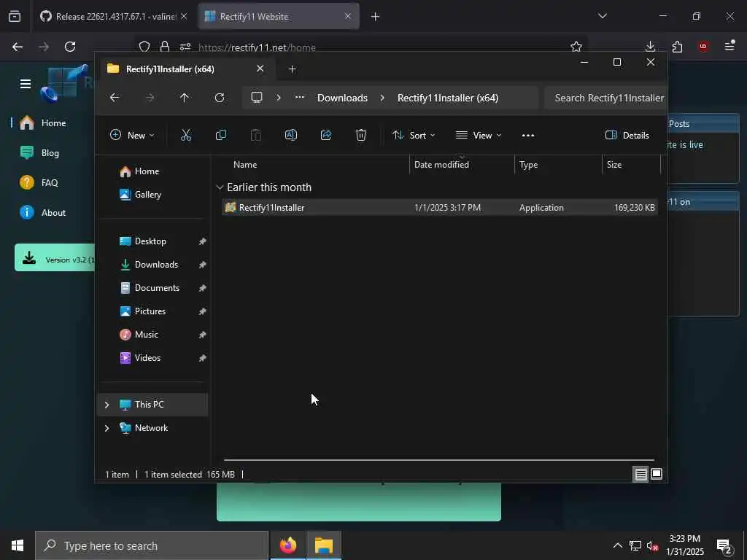747x560 pixels.
Task: Click the Rename icon in Explorer toolbar
Action: 290,135
